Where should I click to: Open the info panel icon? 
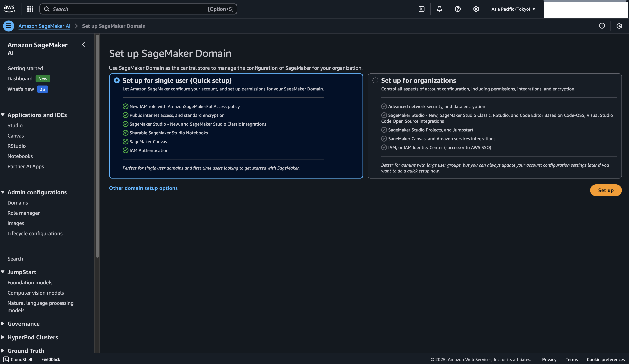602,26
